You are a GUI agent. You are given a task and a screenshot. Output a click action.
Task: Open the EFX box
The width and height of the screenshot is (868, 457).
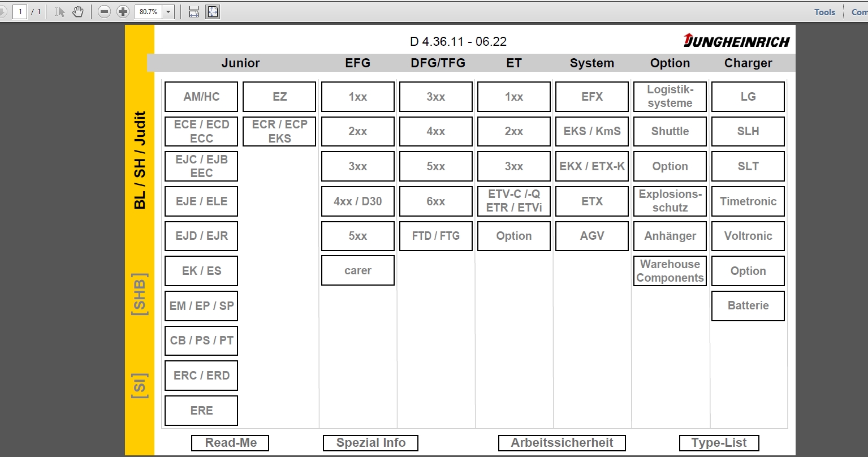point(592,97)
